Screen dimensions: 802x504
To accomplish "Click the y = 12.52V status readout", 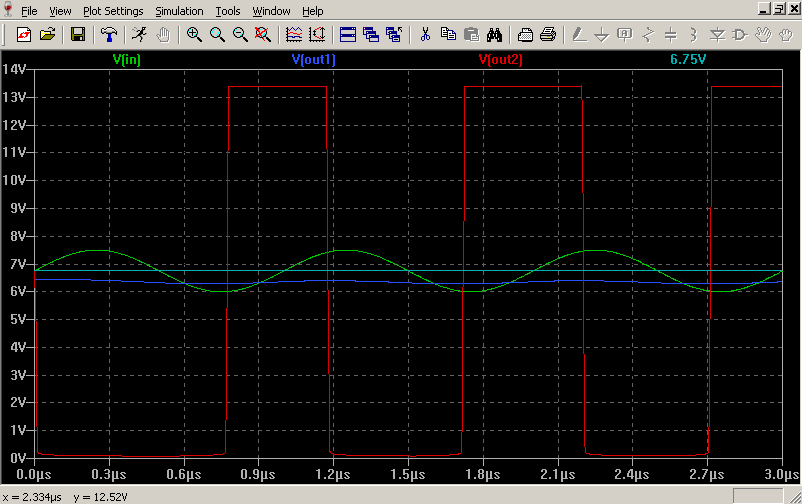I will (x=100, y=497).
